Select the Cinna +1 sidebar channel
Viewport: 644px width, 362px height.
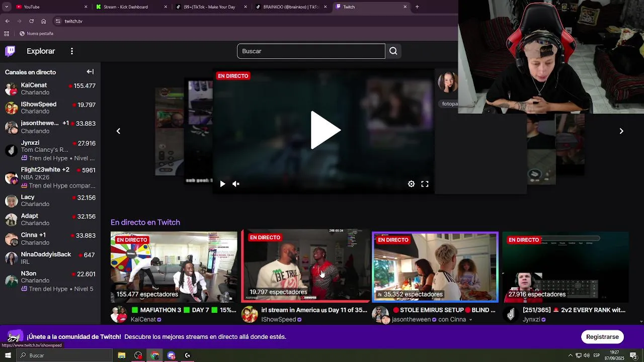pos(50,239)
